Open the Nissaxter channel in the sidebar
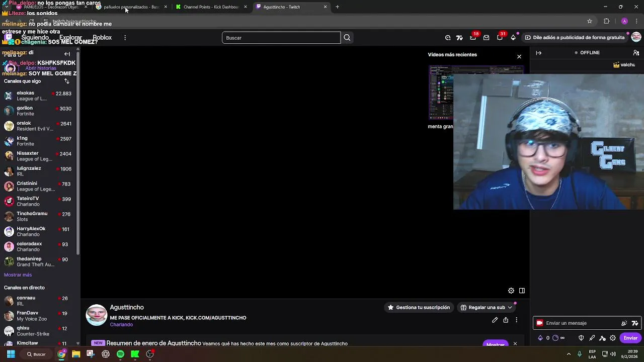644x362 pixels. [x=39, y=156]
